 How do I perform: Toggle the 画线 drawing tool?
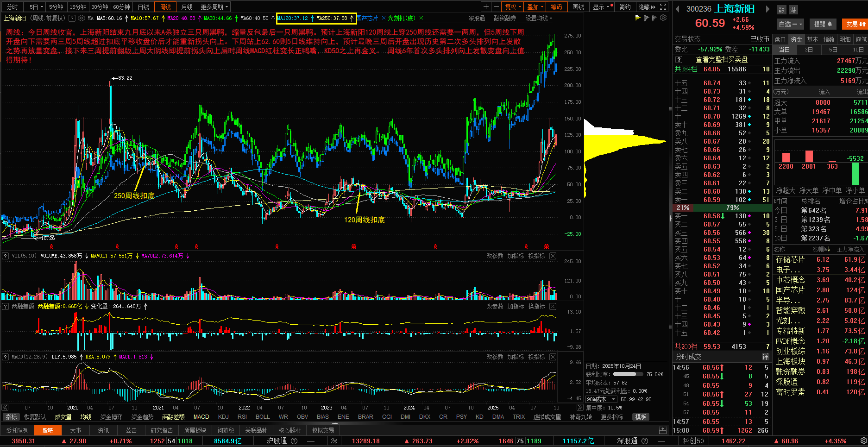(578, 7)
